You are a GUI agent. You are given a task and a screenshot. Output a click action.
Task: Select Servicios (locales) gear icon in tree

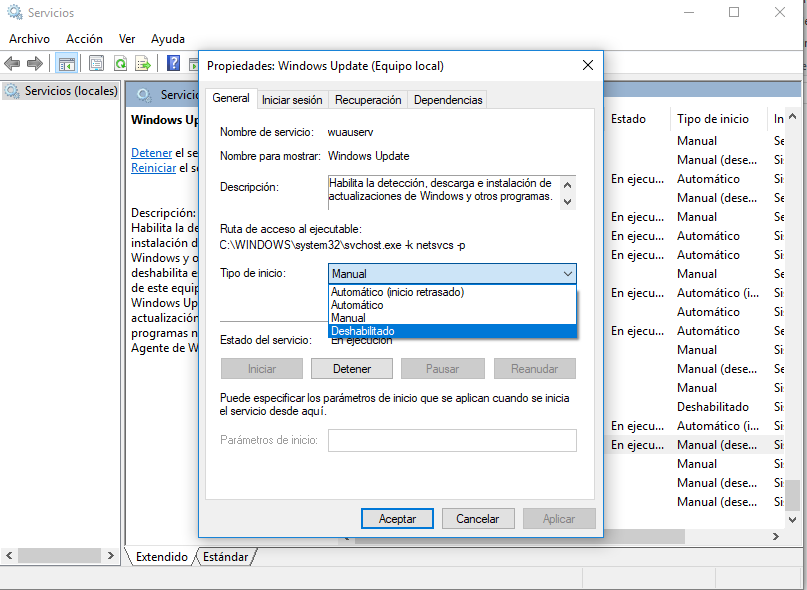(x=12, y=91)
